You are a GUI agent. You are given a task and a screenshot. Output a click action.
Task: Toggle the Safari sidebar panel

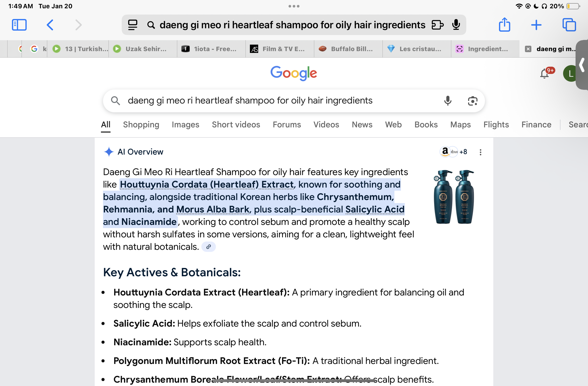pyautogui.click(x=19, y=25)
